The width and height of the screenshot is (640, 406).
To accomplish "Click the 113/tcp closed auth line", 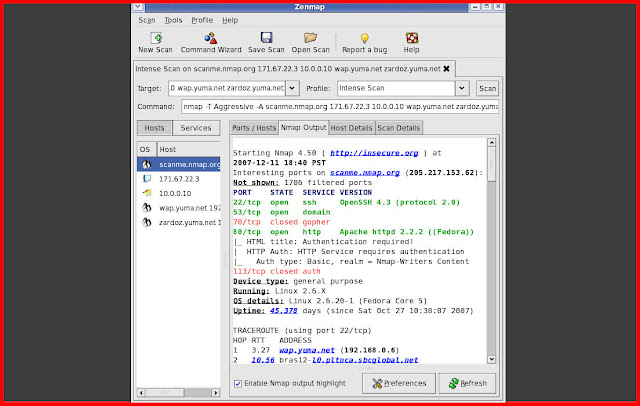I will click(277, 271).
